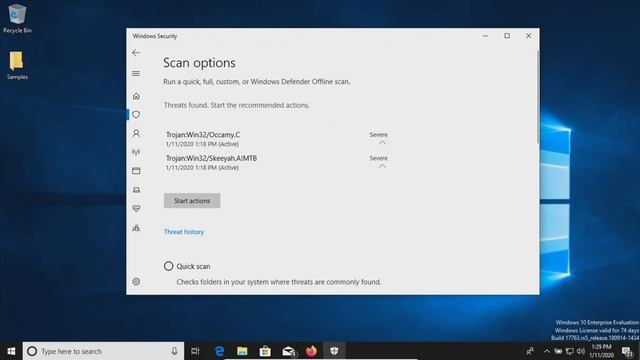640x360 pixels.
Task: Maximize the Windows Security window
Action: pos(507,36)
